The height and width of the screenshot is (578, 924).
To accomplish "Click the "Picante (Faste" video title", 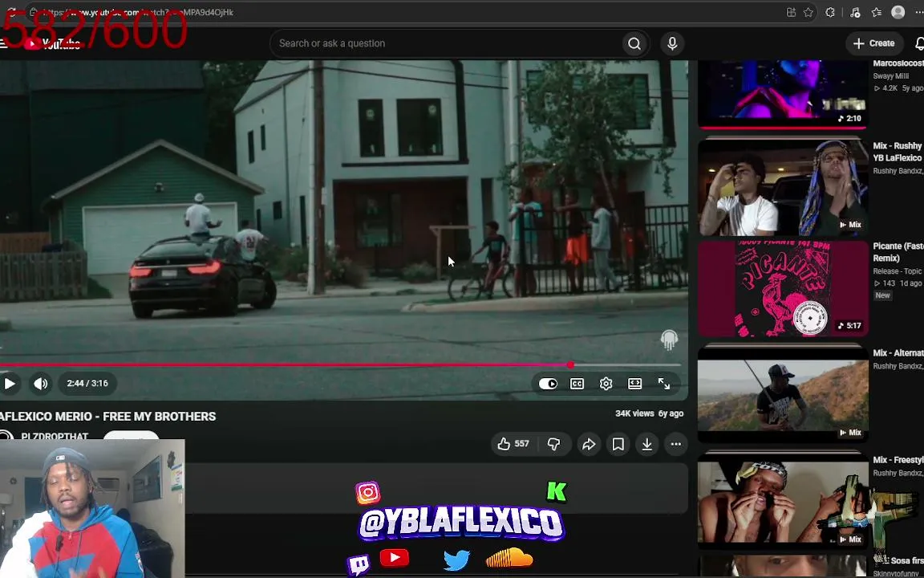I will pos(898,252).
